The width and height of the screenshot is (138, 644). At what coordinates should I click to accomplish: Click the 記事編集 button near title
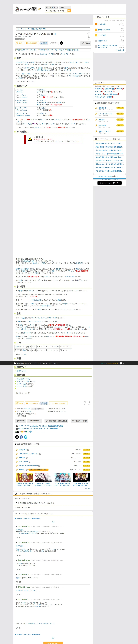[x=86, y=43]
